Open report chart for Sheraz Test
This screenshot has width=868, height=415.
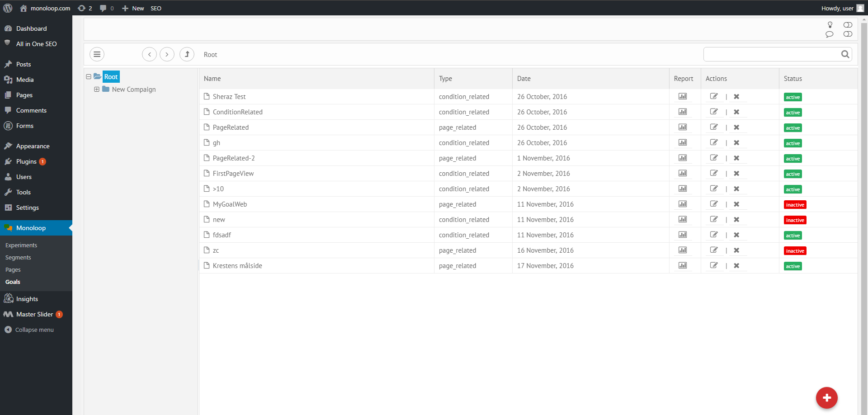pyautogui.click(x=683, y=96)
